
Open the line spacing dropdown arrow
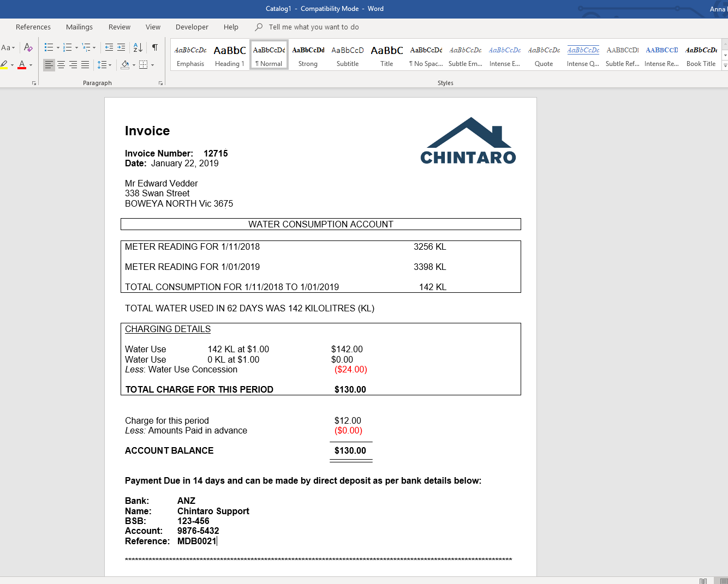coord(110,65)
